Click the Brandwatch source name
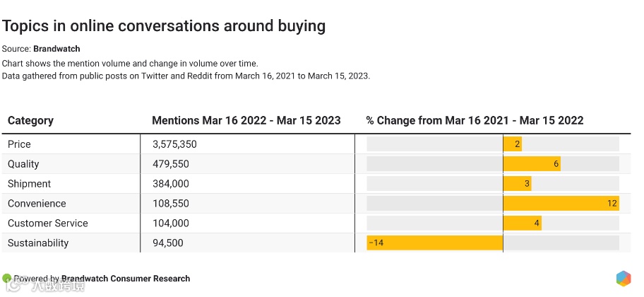This screenshot has height=297, width=644. coord(56,49)
